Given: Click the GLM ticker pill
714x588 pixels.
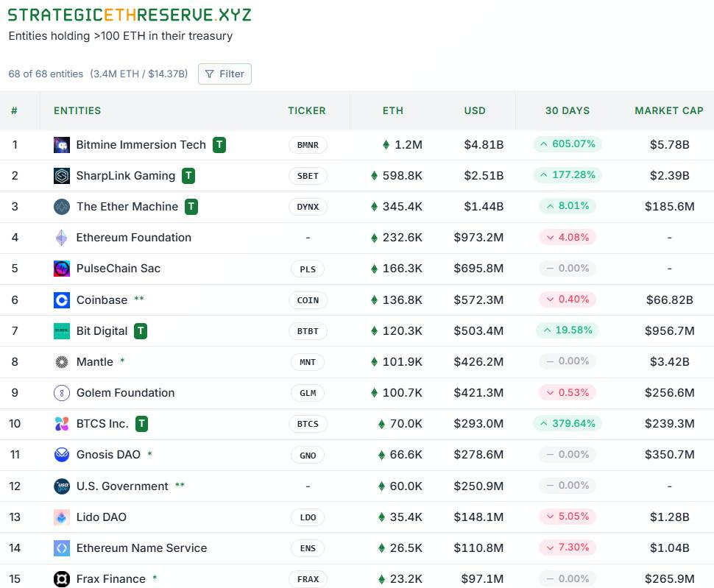Looking at the screenshot, I should (x=308, y=393).
